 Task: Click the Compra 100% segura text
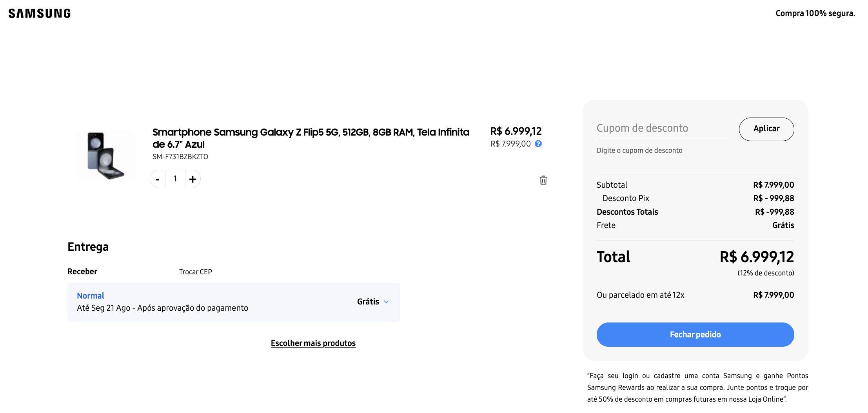[815, 13]
